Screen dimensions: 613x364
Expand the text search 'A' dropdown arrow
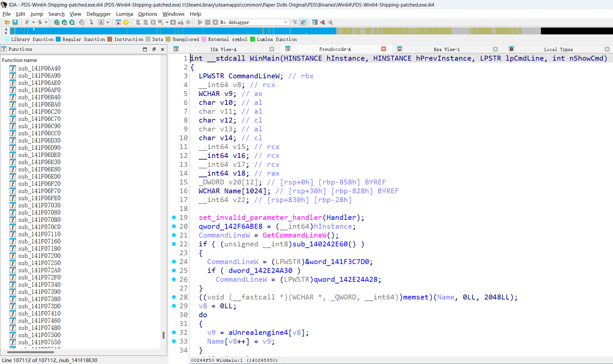[108, 22]
